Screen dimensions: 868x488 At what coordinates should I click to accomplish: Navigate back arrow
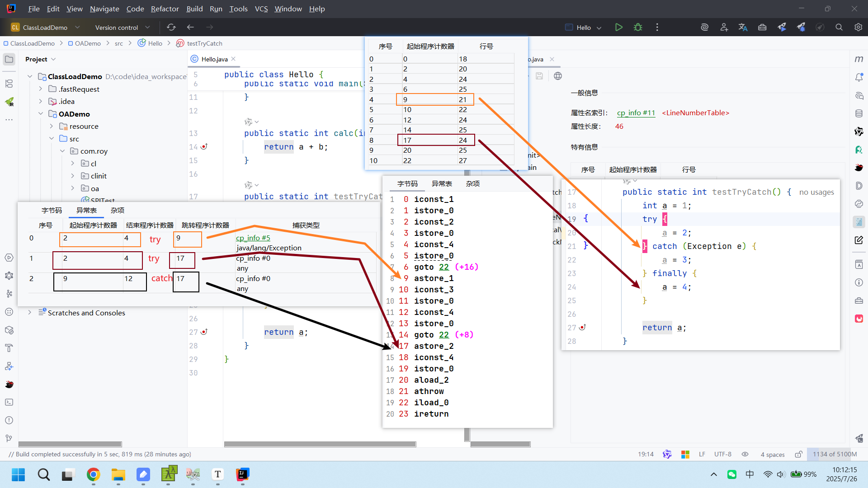[x=190, y=27]
